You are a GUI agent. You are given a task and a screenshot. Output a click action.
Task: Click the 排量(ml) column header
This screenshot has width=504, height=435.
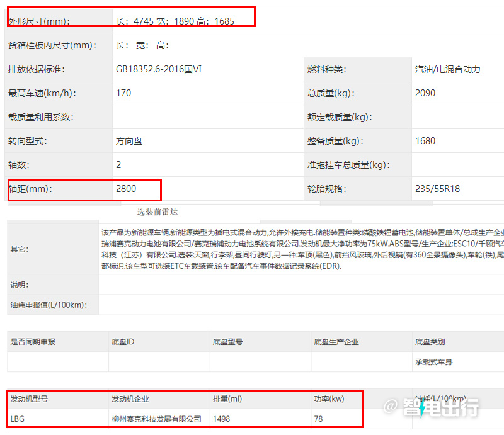[x=227, y=399]
